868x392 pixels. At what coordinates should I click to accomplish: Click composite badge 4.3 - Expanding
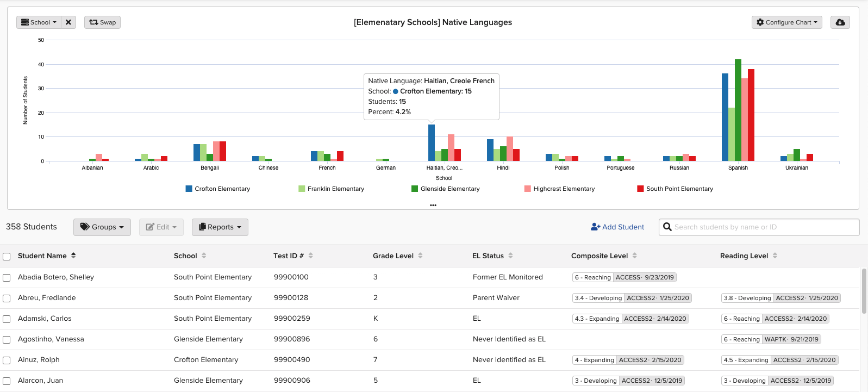[630, 319]
